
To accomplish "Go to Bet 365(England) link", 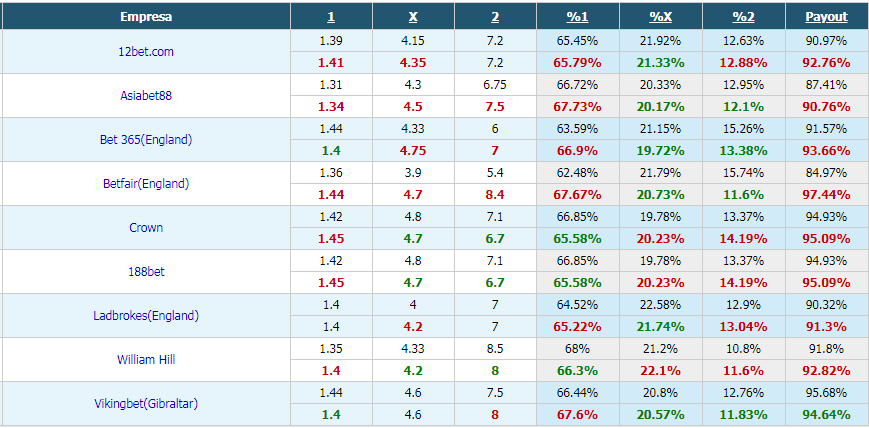I will (x=146, y=139).
